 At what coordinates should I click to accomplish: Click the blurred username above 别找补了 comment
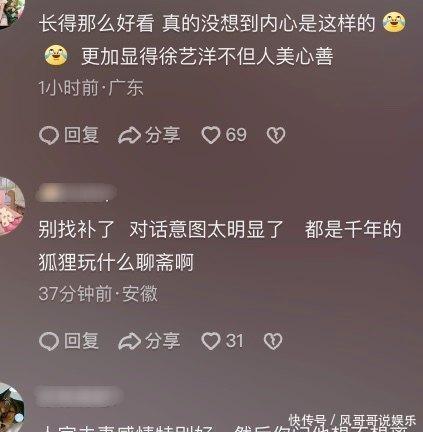(x=76, y=193)
